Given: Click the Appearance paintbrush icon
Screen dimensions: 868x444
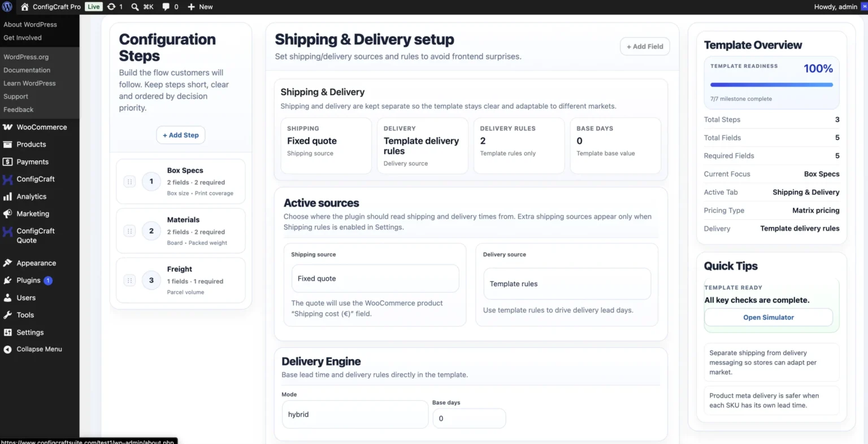Looking at the screenshot, I should coord(8,263).
